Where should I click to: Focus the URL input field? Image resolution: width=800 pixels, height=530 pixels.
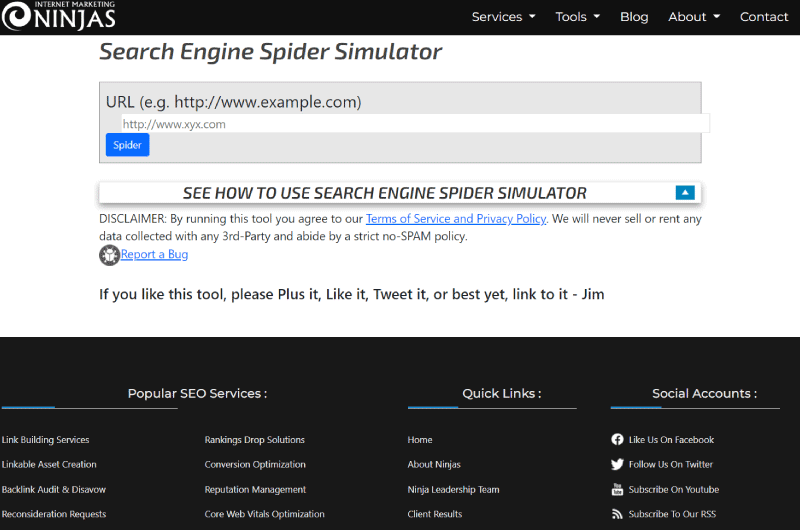pos(415,124)
